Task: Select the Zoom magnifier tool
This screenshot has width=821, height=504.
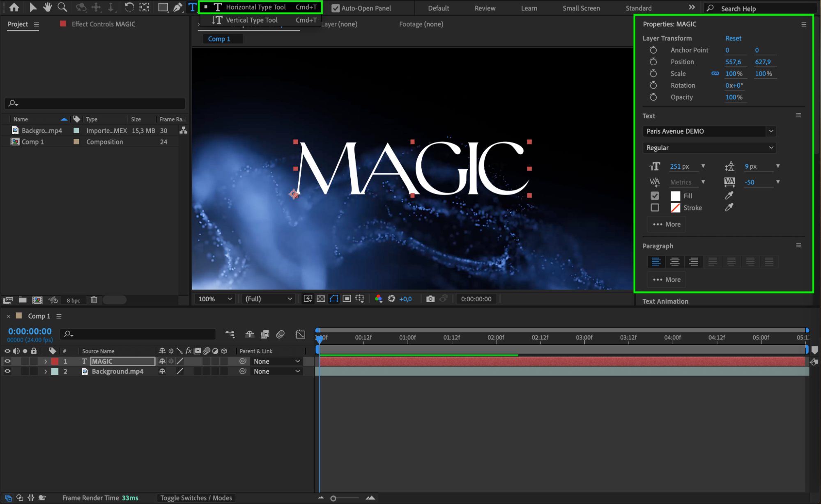Action: [62, 7]
